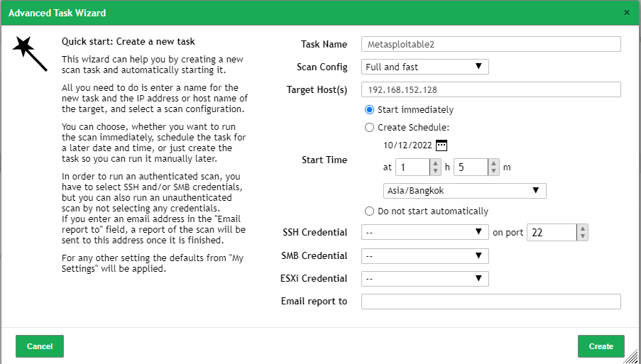
Task: Open the calendar date picker icon
Action: click(x=442, y=145)
